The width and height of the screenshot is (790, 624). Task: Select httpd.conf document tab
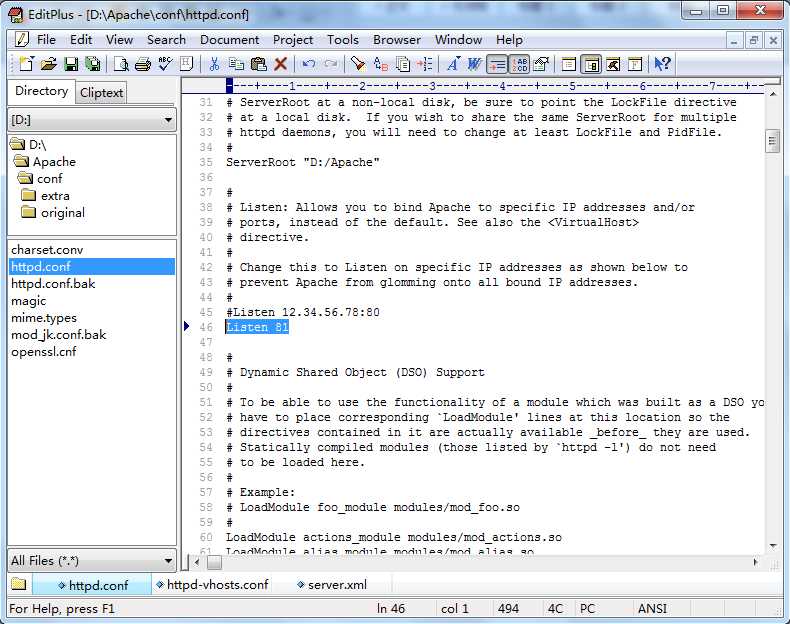93,585
